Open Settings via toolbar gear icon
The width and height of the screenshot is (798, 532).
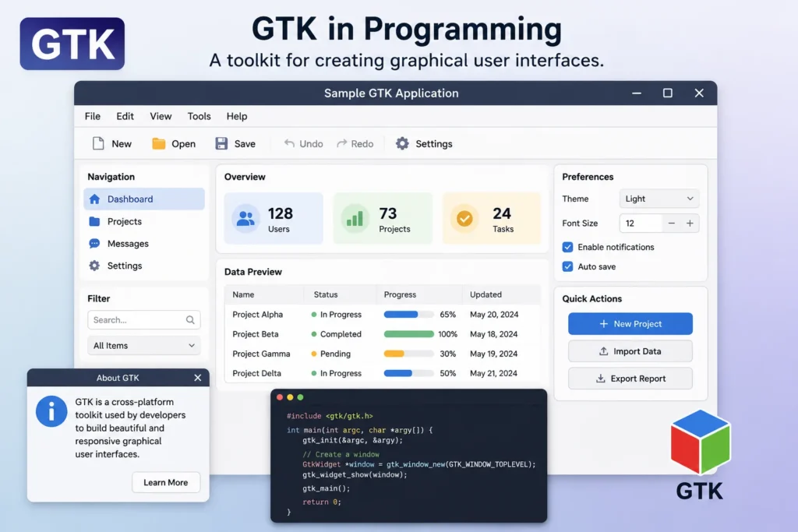(402, 143)
